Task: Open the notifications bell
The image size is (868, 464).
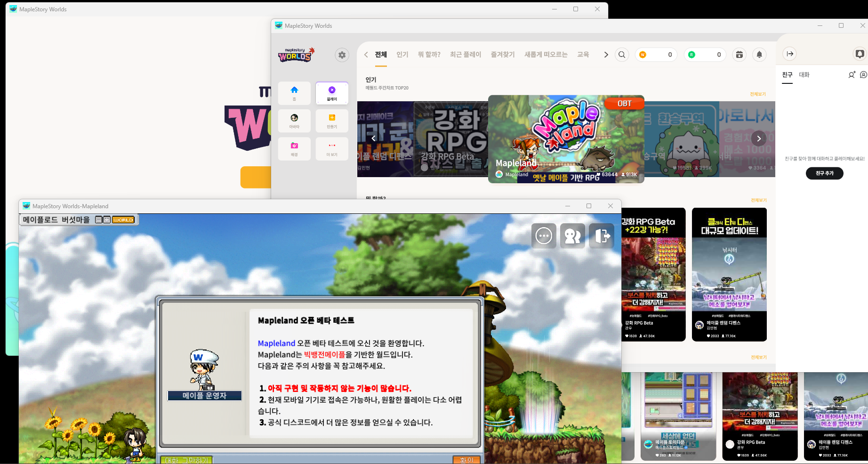Action: 759,55
